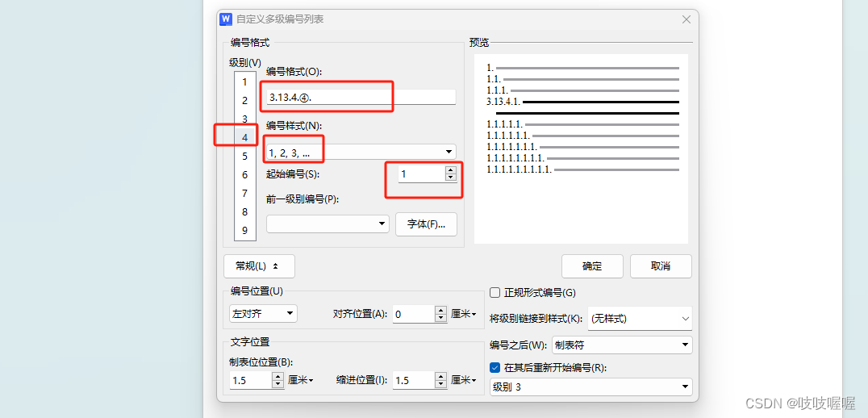Click the 字体(F)... button
Screen dimensions: 868x418
(x=426, y=224)
